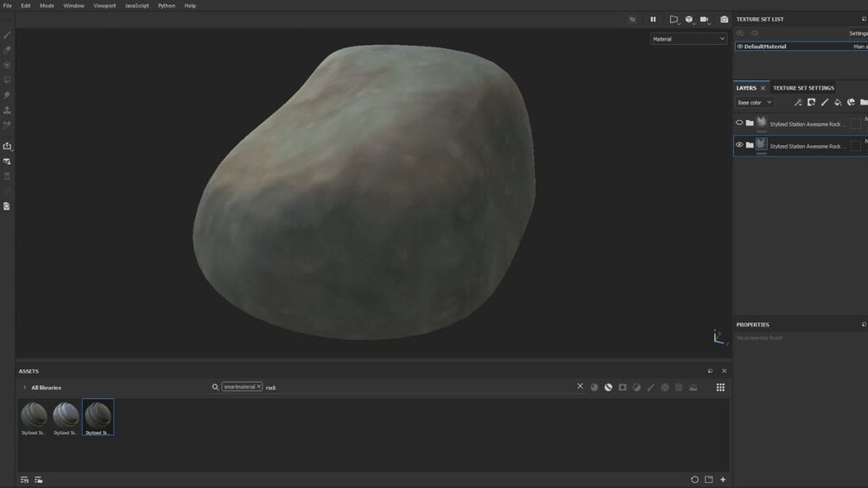The width and height of the screenshot is (868, 488).
Task: Filter assets by textures grid icon
Action: (679, 387)
